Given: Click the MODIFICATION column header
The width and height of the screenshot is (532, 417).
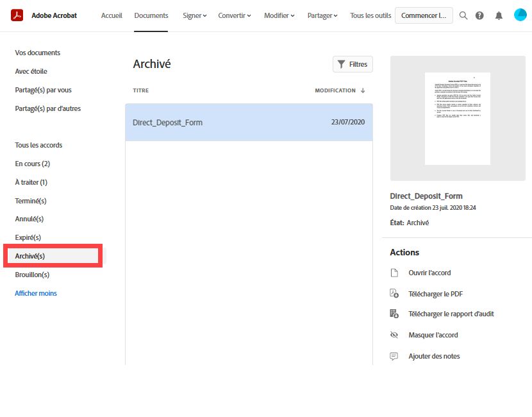Looking at the screenshot, I should 335,90.
